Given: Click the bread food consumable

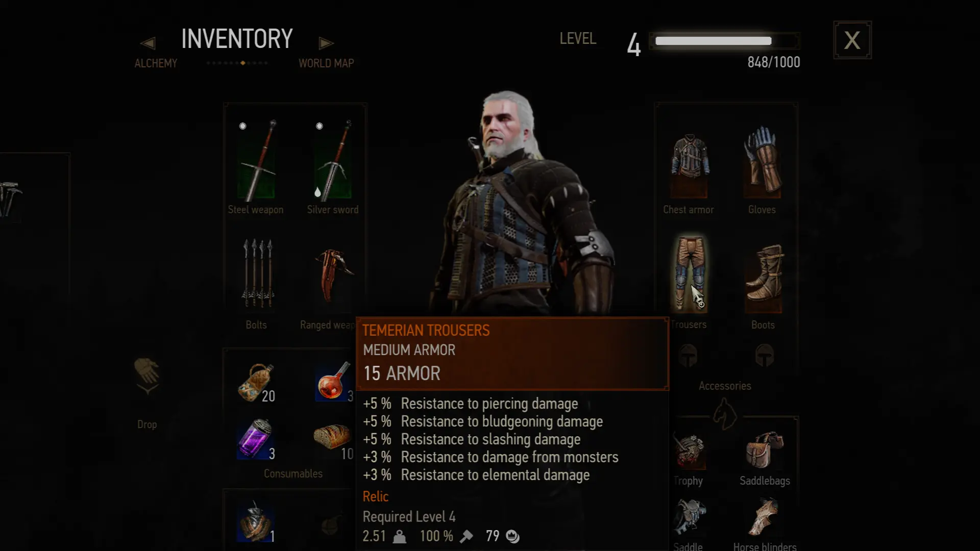Looking at the screenshot, I should click(332, 437).
